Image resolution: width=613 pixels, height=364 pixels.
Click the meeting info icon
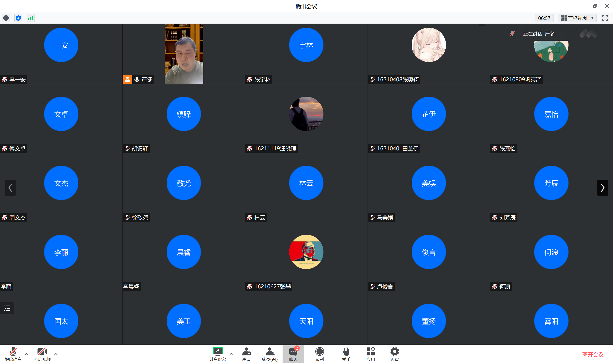6,18
